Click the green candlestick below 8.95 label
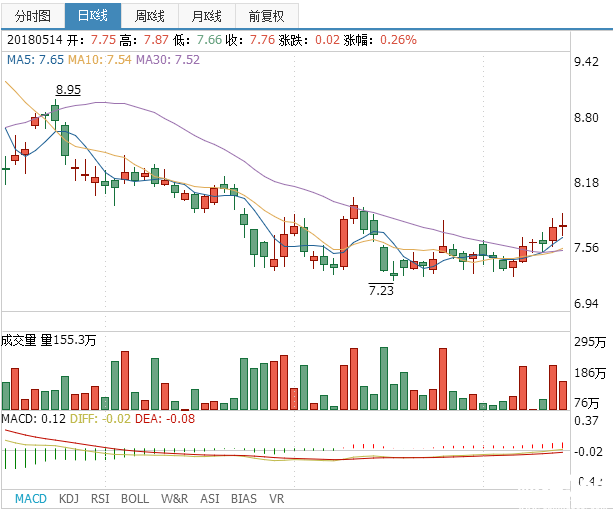 [55, 113]
